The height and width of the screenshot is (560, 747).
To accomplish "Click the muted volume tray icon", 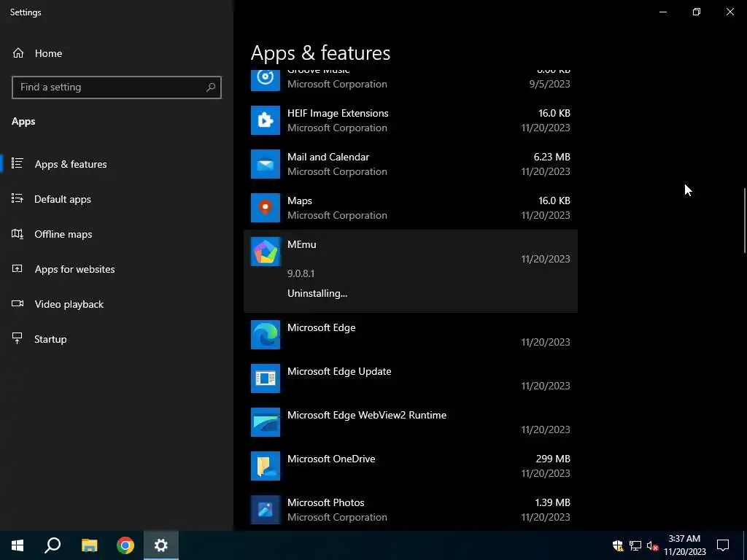I will [x=652, y=545].
